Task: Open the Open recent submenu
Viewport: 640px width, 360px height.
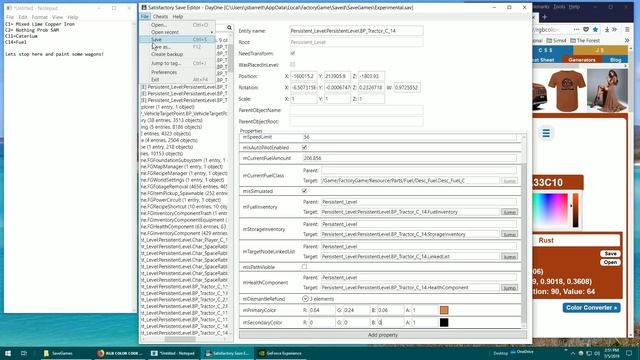Action: 177,32
